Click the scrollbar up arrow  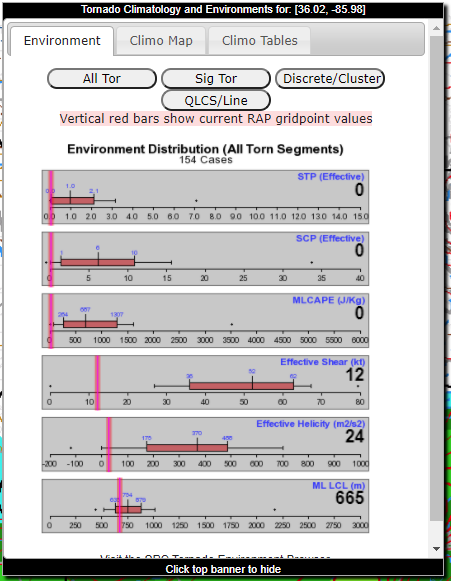pyautogui.click(x=436, y=28)
